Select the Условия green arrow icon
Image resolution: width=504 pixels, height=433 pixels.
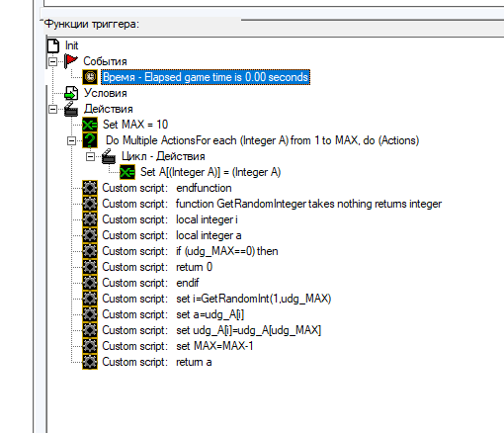(71, 93)
